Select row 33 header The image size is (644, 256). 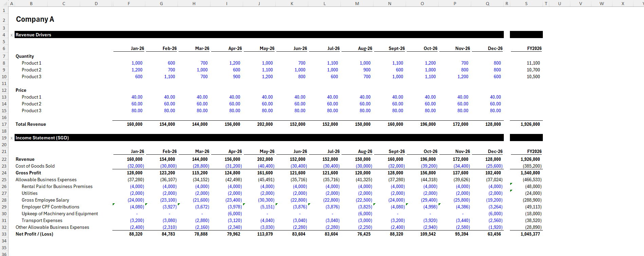coord(4,234)
